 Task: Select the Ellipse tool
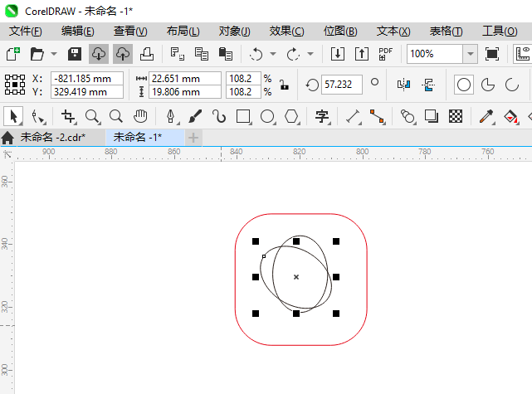point(267,116)
